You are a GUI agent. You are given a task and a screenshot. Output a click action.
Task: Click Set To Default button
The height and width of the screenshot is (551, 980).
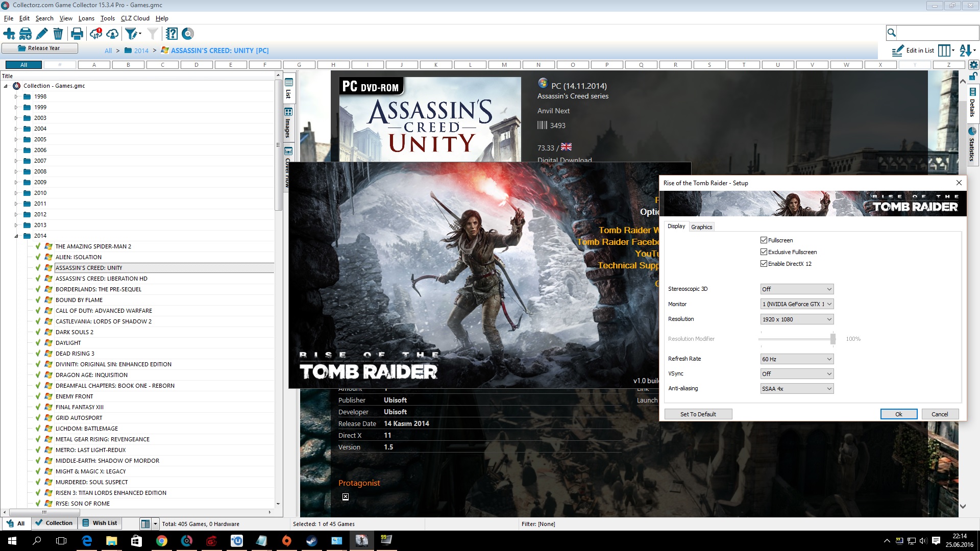pos(698,414)
